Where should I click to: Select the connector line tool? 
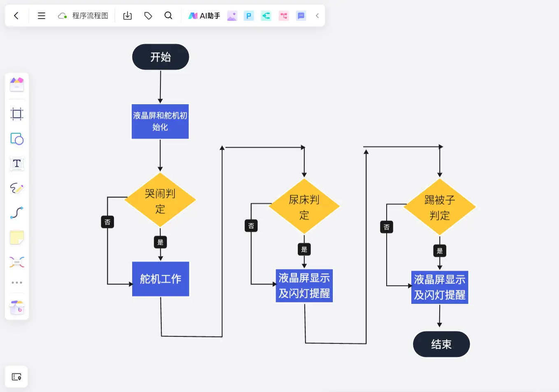click(x=17, y=213)
